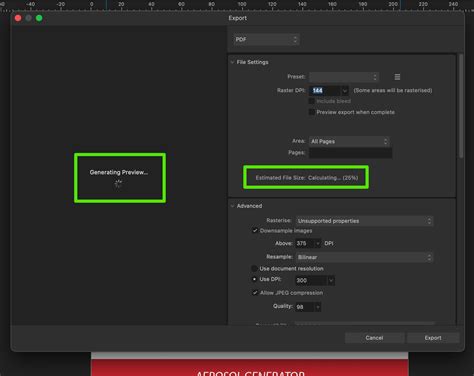This screenshot has width=474, height=376.
Task: Click the Some areas will be rasterised note
Action: pos(393,90)
